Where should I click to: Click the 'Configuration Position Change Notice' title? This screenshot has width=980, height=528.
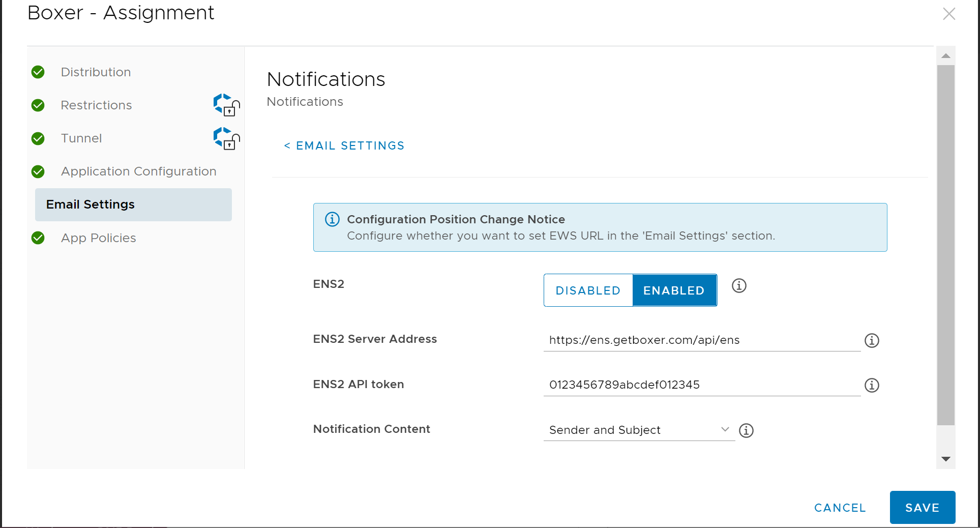[456, 219]
